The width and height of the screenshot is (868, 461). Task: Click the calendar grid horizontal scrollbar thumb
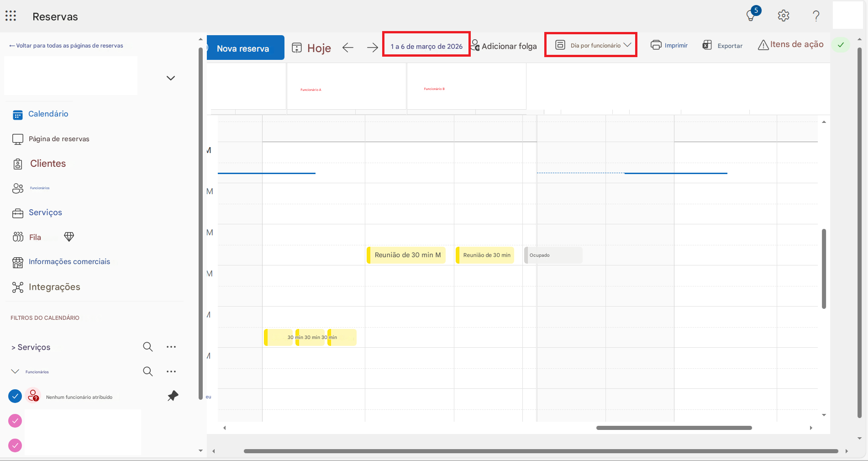pos(674,428)
